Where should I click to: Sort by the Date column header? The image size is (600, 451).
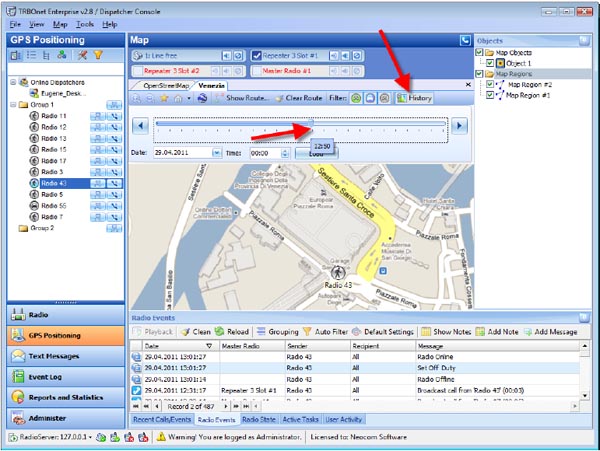[179, 346]
